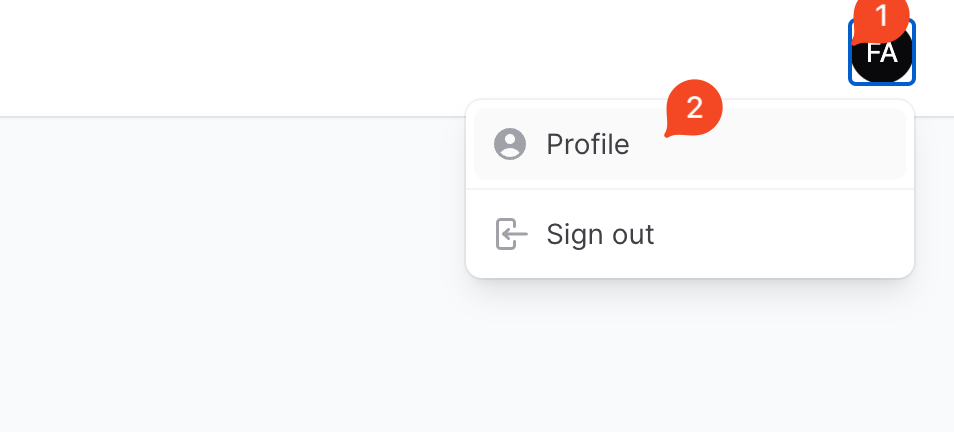The image size is (954, 432).
Task: Click the sign out arrow icon
Action: [x=511, y=235]
